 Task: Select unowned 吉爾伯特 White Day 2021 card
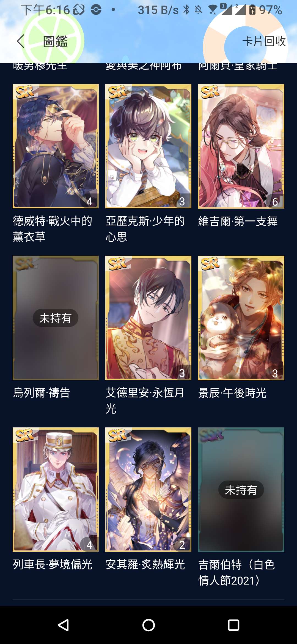coord(241,490)
